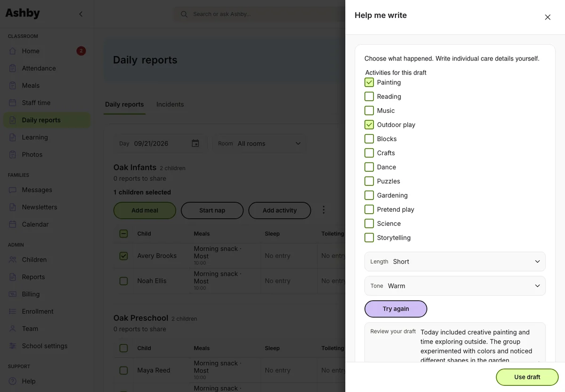This screenshot has width=565, height=392.
Task: Open the Length dropdown
Action: [455, 262]
